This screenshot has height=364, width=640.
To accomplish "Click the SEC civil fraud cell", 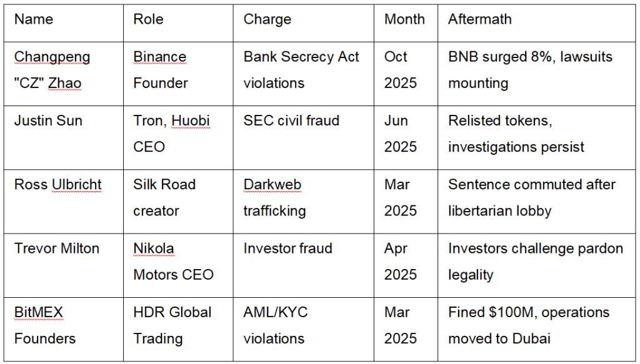I will 291,121.
